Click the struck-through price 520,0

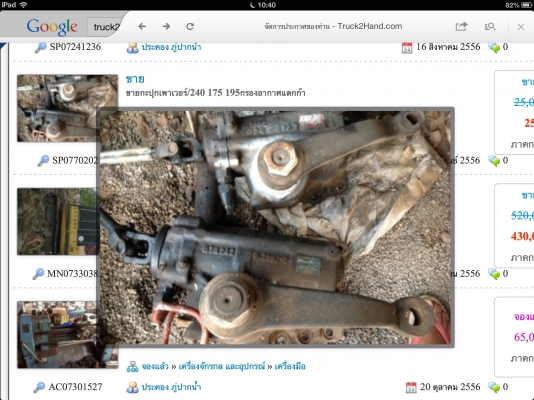pos(522,215)
